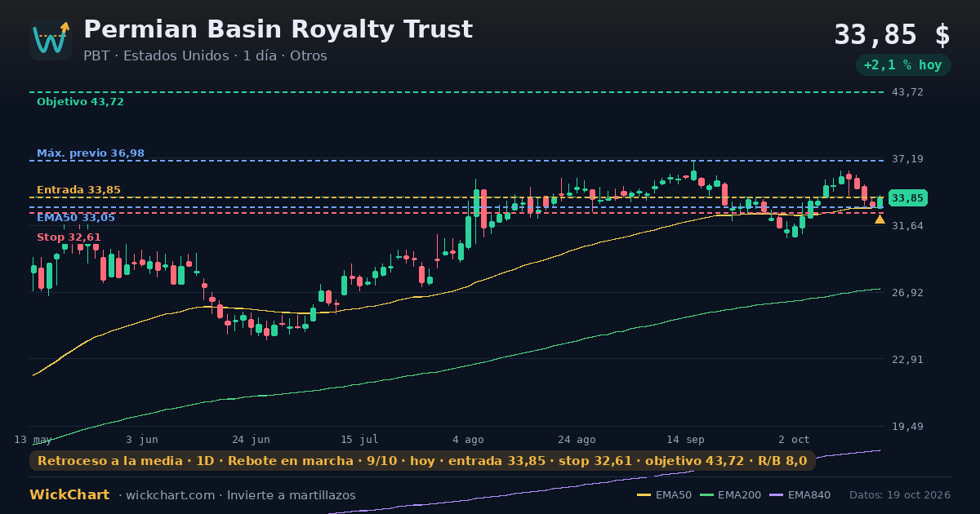Viewport: 980px width, 514px height.
Task: Click the current price 33,85 $
Action: tap(892, 35)
